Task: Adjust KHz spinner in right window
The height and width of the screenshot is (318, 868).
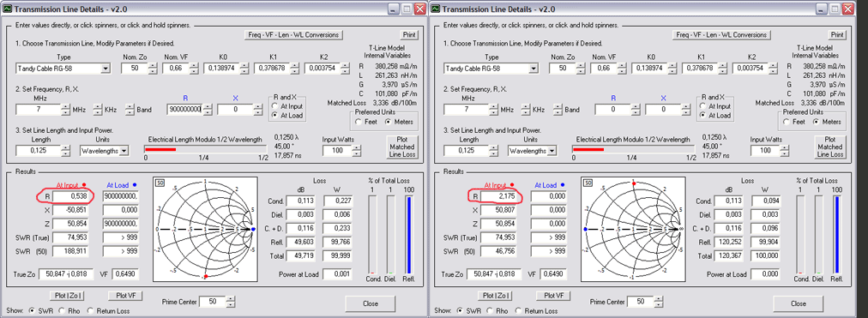Action: (526, 110)
